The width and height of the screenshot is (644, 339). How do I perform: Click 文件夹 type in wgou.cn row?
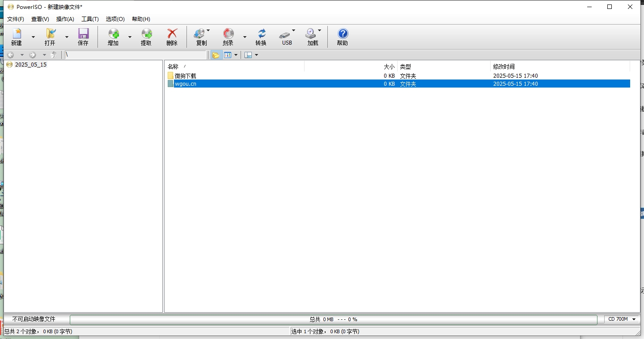(x=408, y=84)
